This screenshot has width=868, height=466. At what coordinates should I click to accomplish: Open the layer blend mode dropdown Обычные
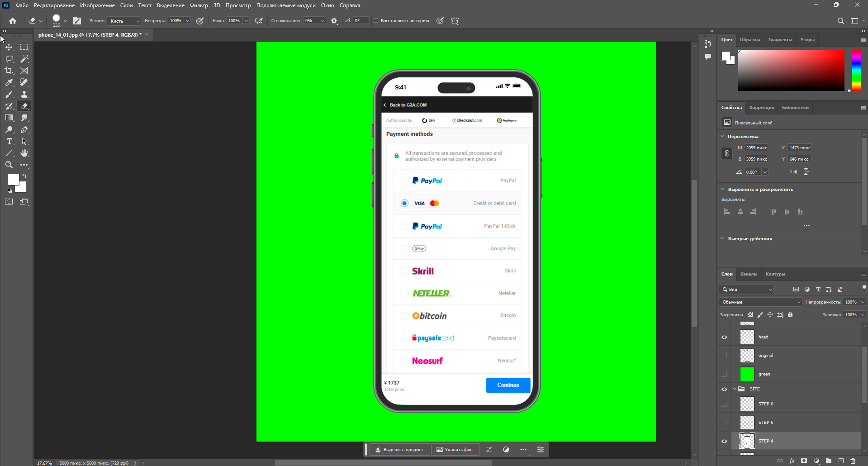click(x=760, y=302)
